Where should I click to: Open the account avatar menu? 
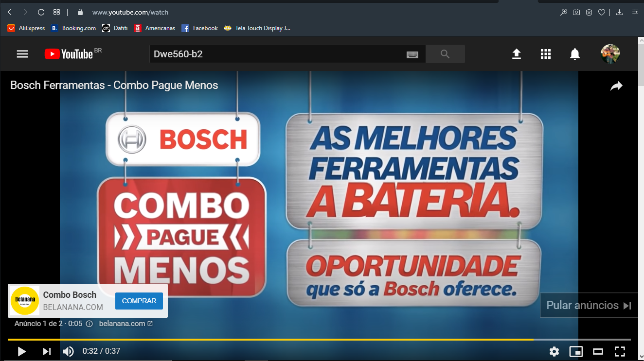(610, 54)
